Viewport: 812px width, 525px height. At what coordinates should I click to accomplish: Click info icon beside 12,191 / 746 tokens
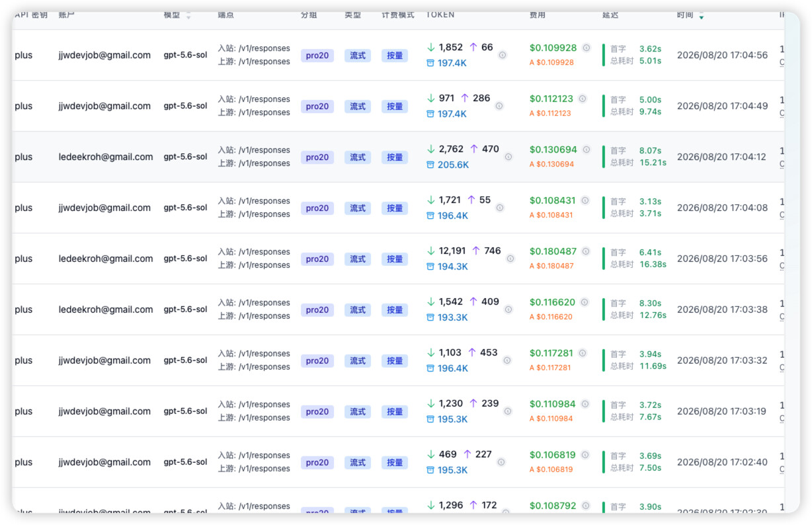510,259
